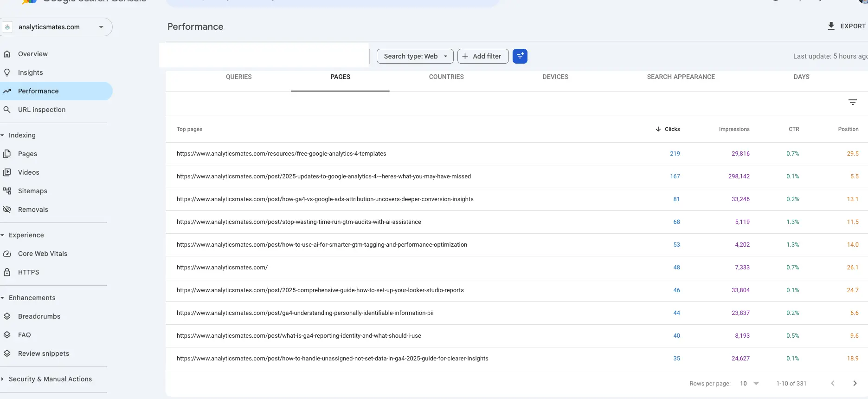Switch to the Queries tab
The width and height of the screenshot is (868, 399).
239,77
